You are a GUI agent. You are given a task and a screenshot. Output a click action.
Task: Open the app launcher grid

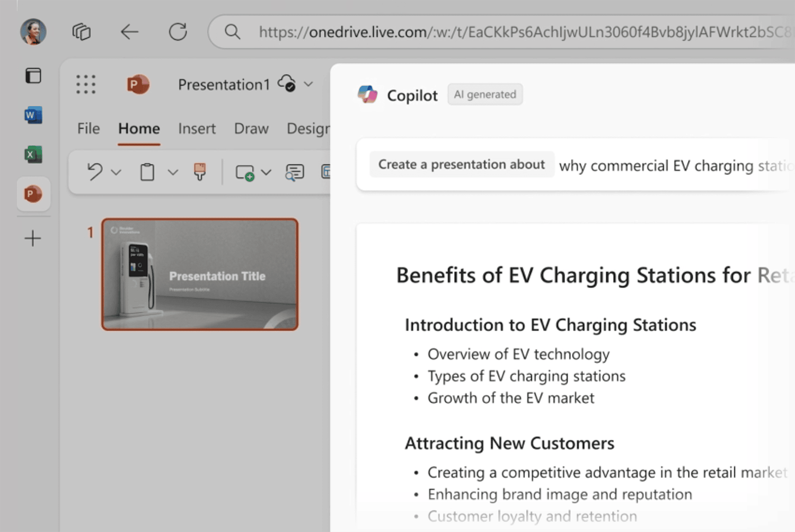(86, 84)
